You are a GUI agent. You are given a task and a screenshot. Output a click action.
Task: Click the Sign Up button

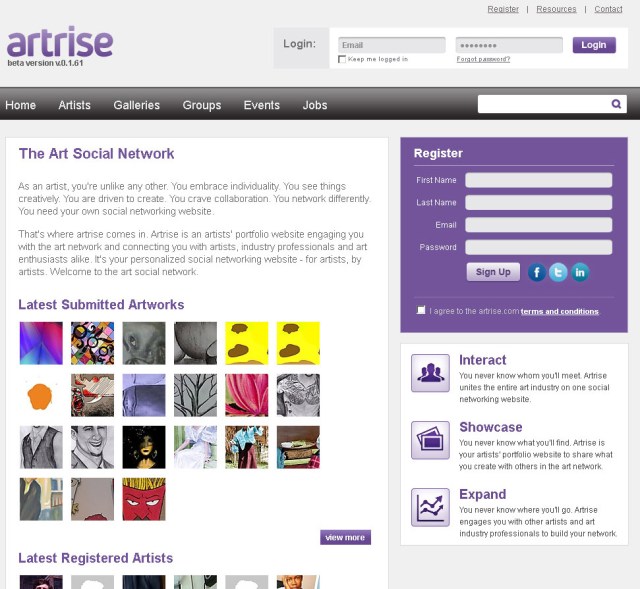coord(493,272)
